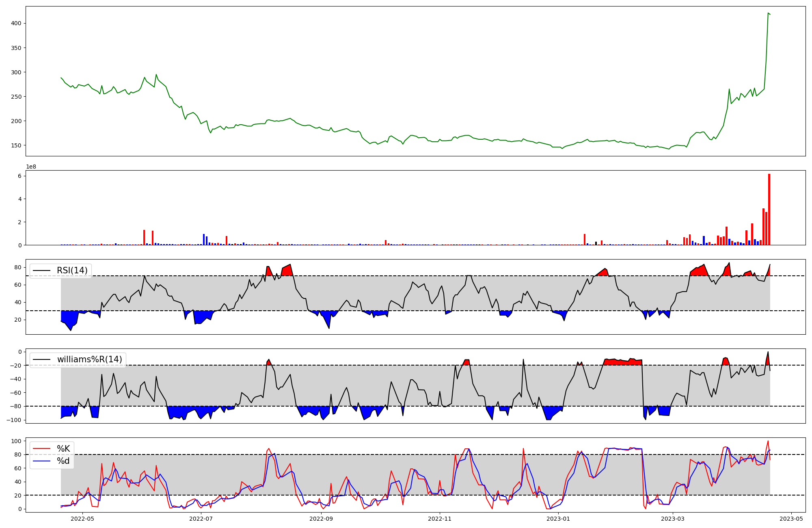Click the 2023-05 x-axis date label
Screen dimensions: 812x528
tap(791, 519)
